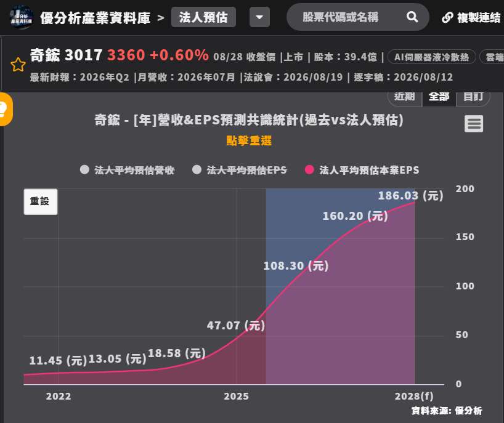Viewport: 504px width, 423px height.
Task: Click the 47.07 (元) data label
Action: click(236, 325)
